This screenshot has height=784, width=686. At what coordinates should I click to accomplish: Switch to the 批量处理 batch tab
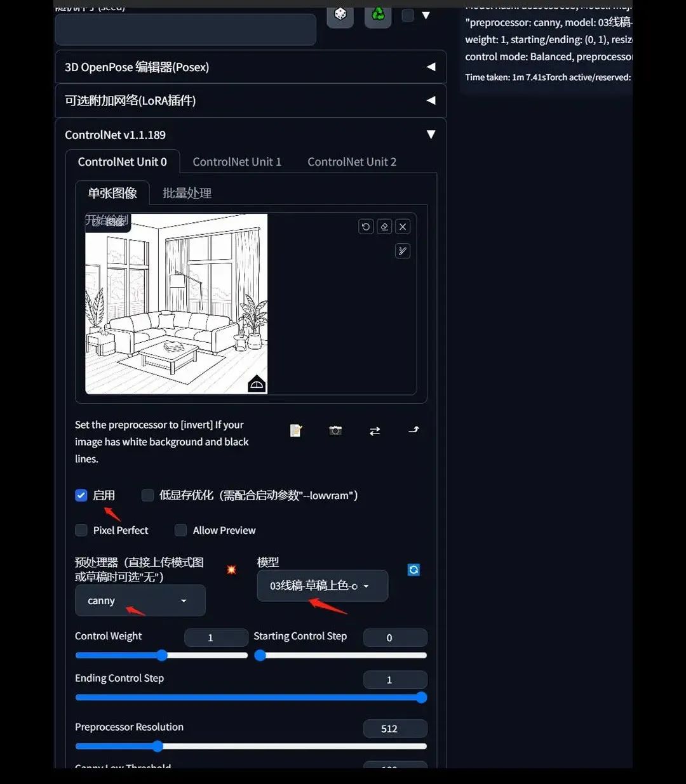click(x=187, y=193)
